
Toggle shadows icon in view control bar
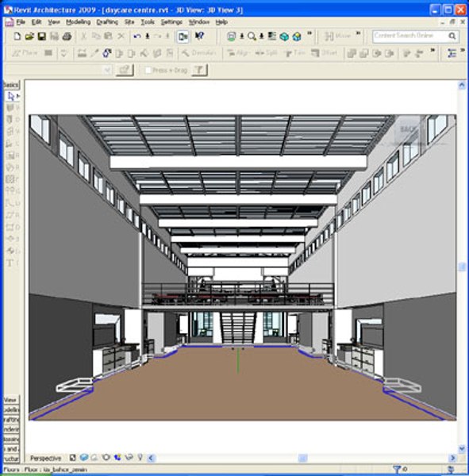(94, 458)
